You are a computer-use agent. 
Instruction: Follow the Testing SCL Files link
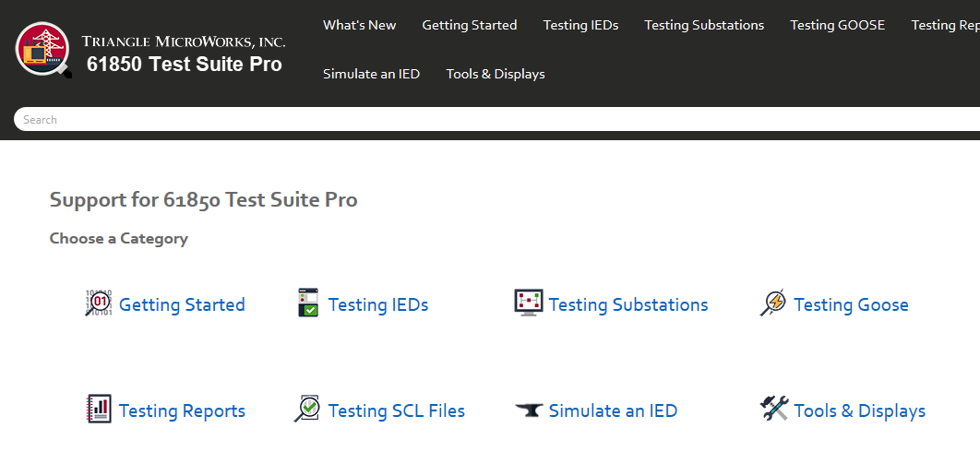396,411
